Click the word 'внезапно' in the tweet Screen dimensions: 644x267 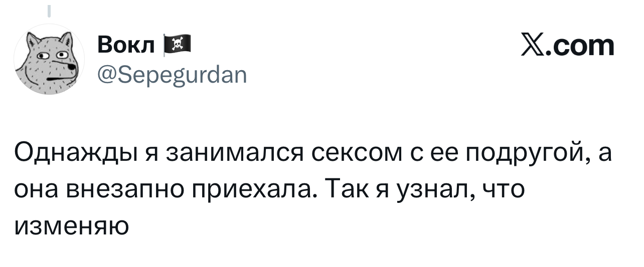click(127, 191)
